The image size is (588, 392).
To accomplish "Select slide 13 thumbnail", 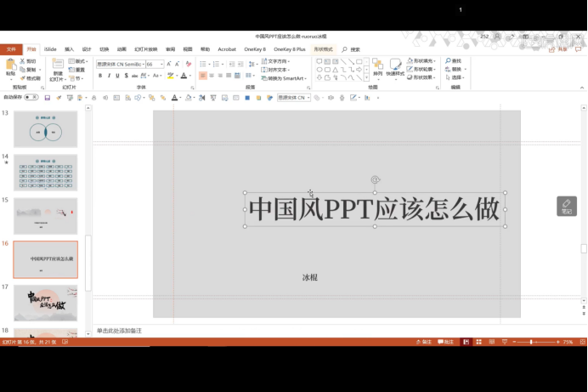I will pyautogui.click(x=46, y=129).
